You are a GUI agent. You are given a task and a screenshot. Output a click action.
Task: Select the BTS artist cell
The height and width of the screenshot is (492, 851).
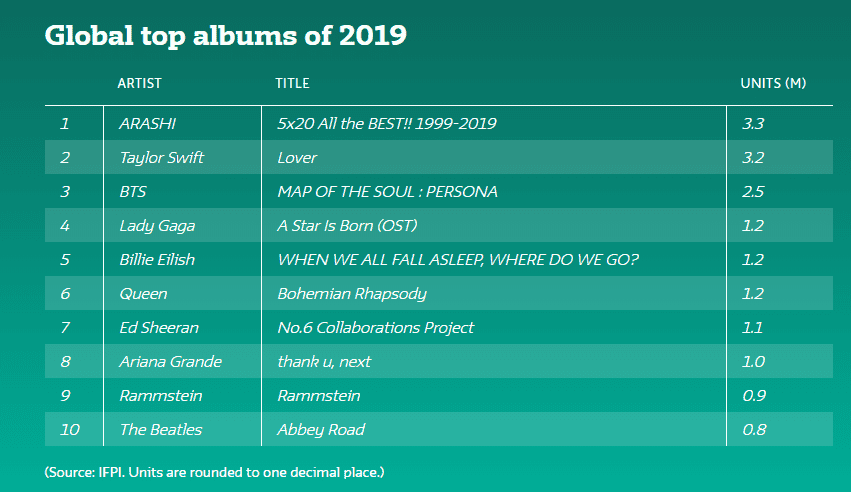(x=134, y=192)
